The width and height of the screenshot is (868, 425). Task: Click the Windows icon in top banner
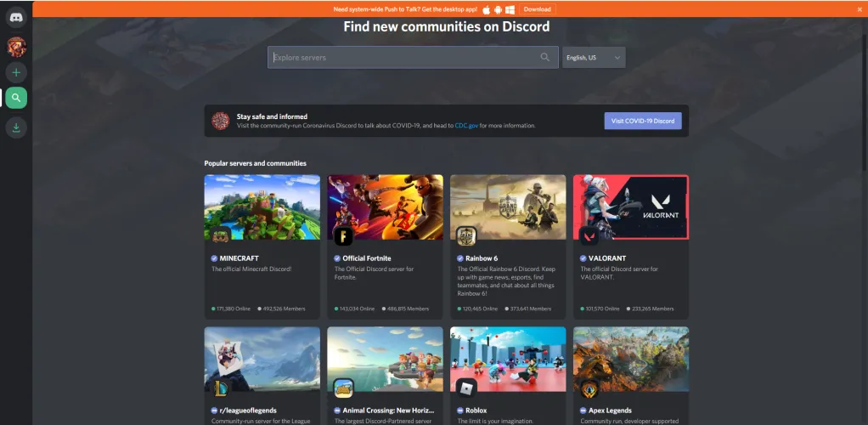(x=510, y=9)
